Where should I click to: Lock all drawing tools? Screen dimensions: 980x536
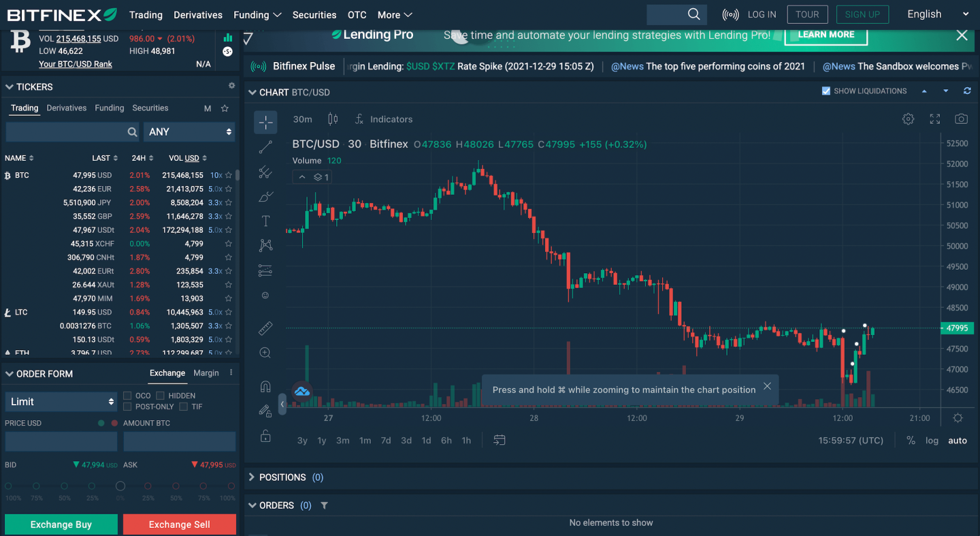(x=265, y=436)
